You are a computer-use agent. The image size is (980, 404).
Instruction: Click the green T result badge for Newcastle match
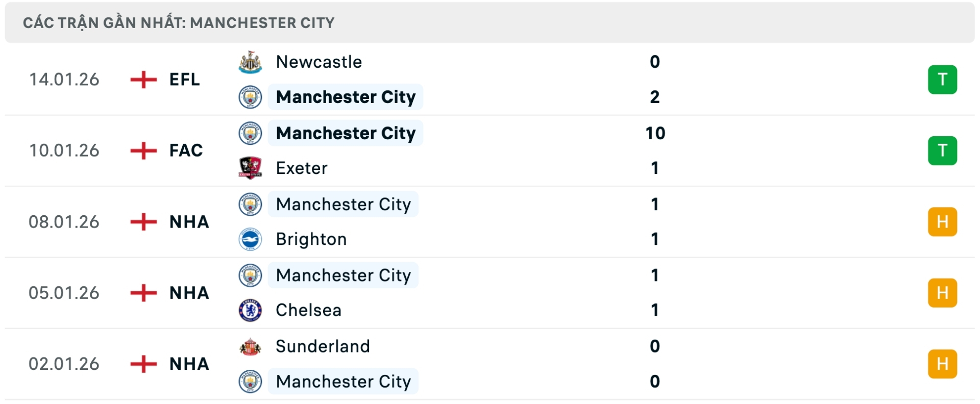943,80
